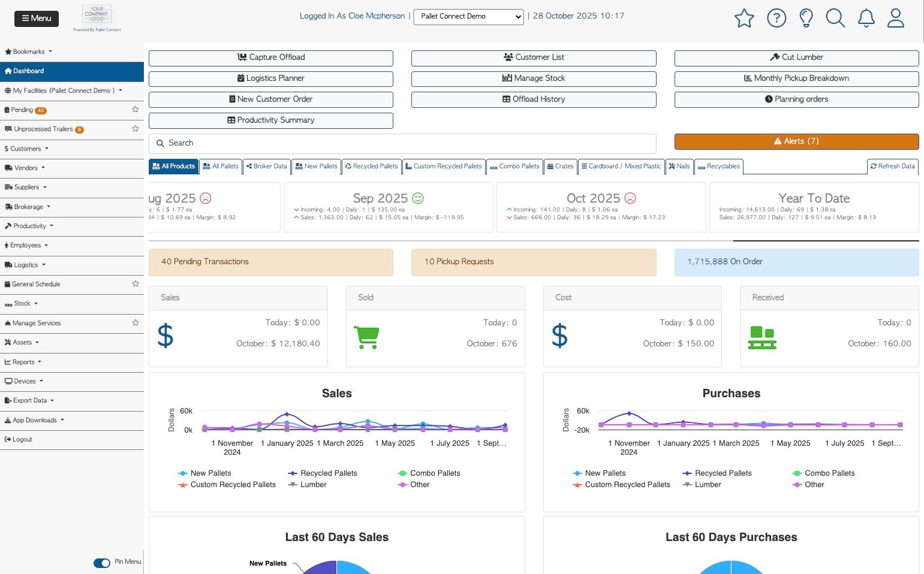Toggle Other color marker in Sales legend

tap(403, 485)
